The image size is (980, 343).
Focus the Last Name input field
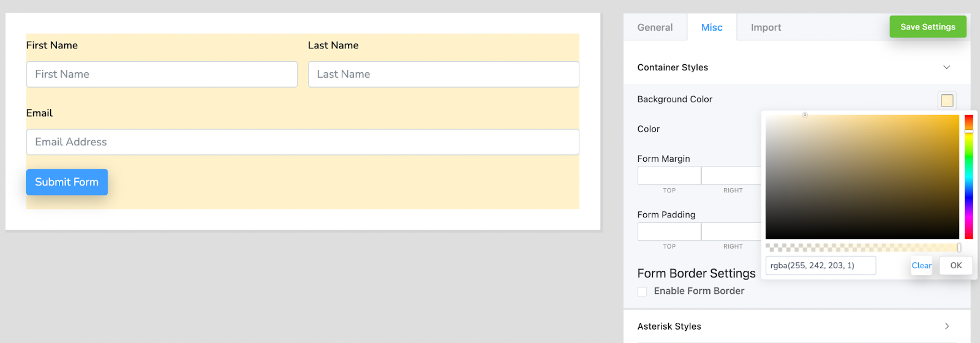443,74
